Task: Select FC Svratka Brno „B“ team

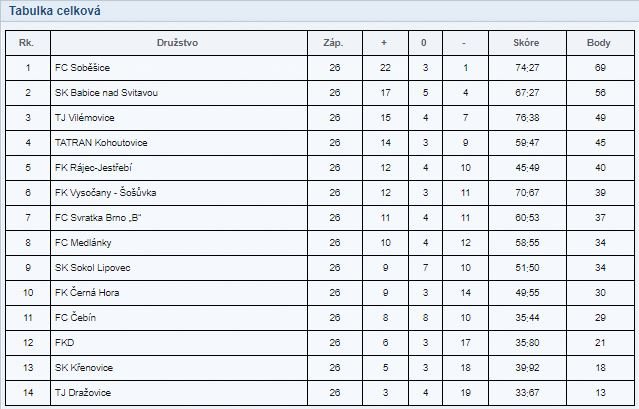Action: (98, 218)
